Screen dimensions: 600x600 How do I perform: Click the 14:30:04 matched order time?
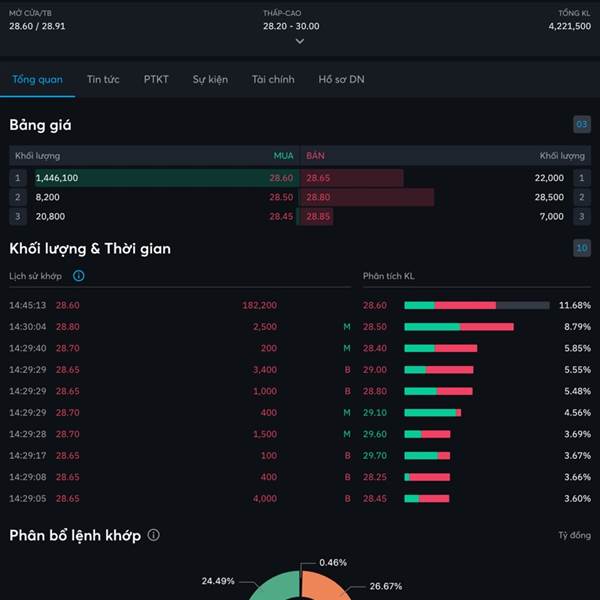coord(28,327)
